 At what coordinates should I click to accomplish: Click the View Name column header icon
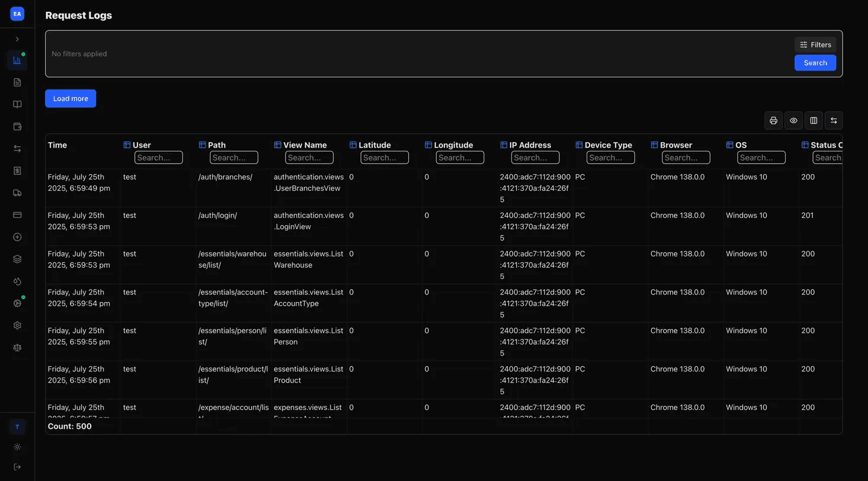[277, 145]
